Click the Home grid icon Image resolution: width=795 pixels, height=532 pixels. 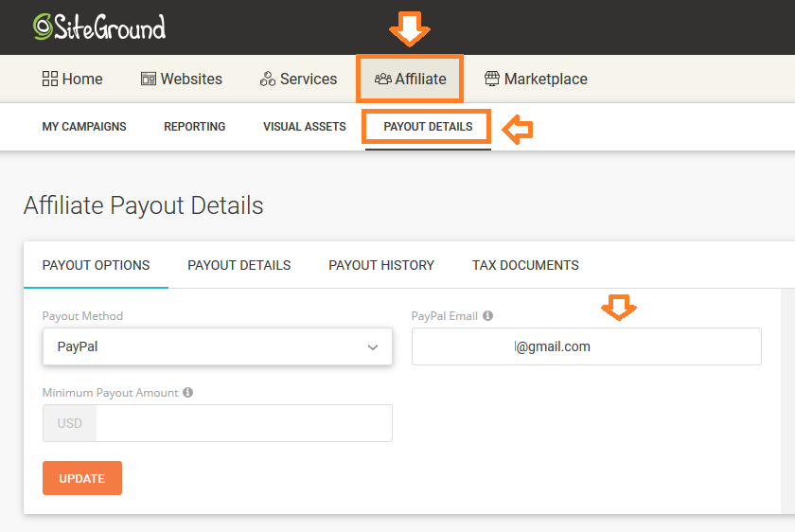coord(49,79)
